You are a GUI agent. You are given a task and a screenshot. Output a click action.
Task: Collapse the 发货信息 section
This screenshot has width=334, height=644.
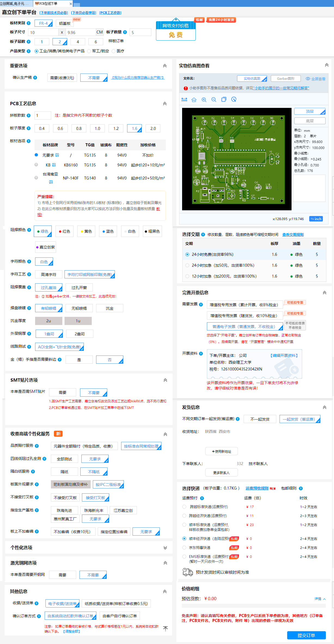[324, 407]
